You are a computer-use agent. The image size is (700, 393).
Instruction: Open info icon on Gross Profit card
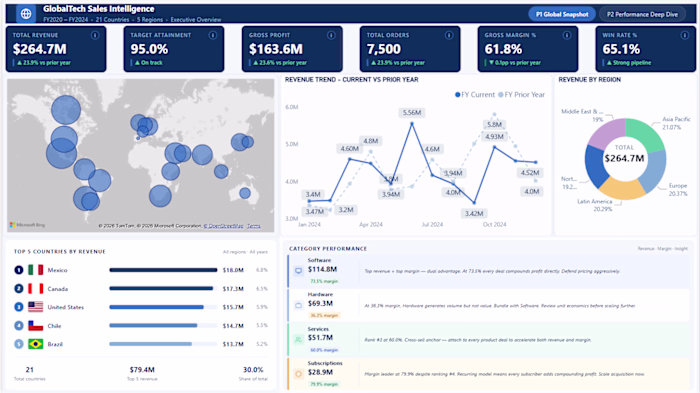click(331, 35)
